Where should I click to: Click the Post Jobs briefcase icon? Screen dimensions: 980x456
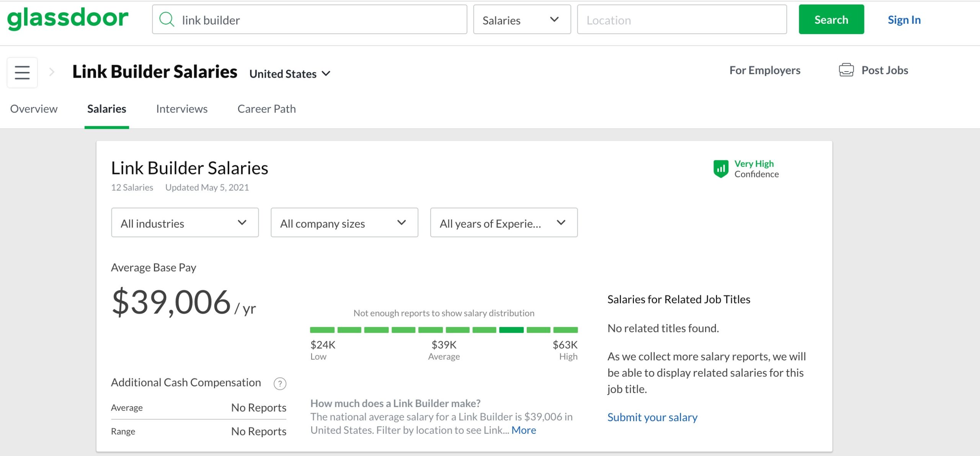pos(846,70)
